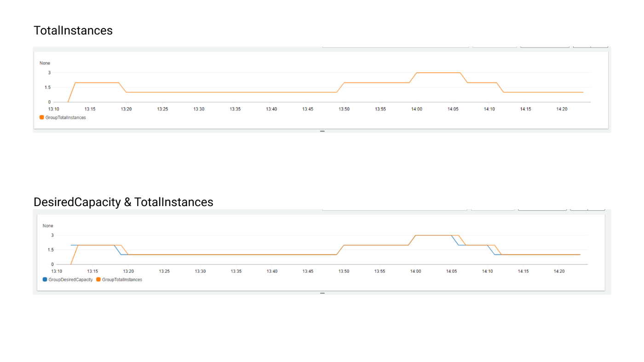This screenshot has width=644, height=362.
Task: Click 13:20 time label in single-metric TotalInstances chart
Action: 126,109
